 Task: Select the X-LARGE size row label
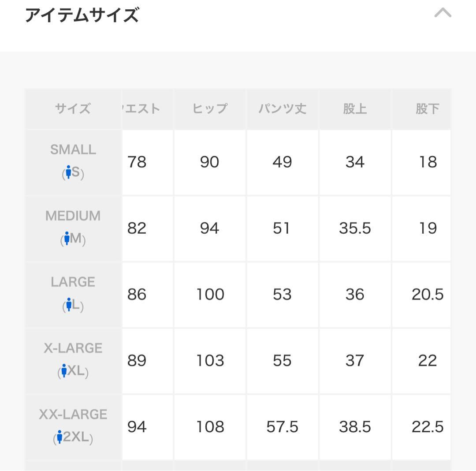73,348
